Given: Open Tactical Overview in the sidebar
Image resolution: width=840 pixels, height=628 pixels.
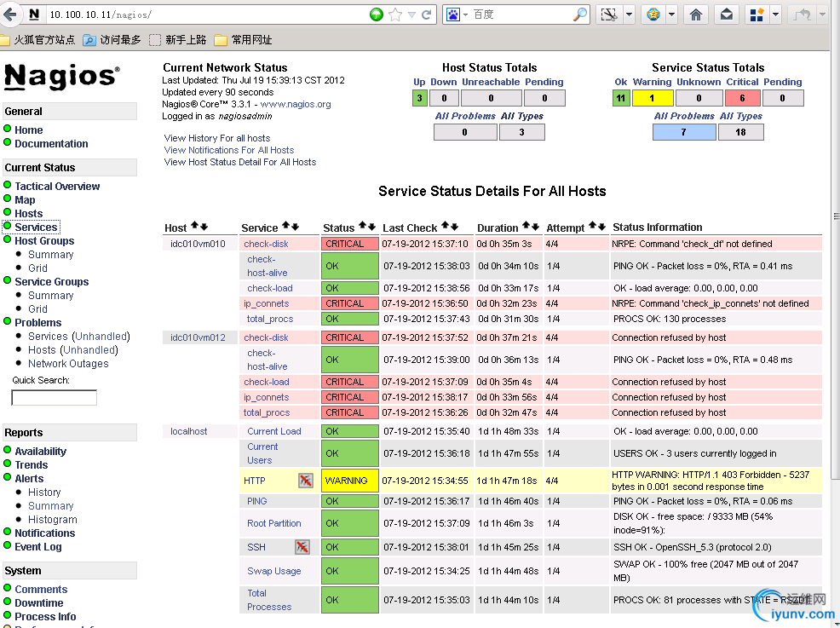Looking at the screenshot, I should click(57, 186).
